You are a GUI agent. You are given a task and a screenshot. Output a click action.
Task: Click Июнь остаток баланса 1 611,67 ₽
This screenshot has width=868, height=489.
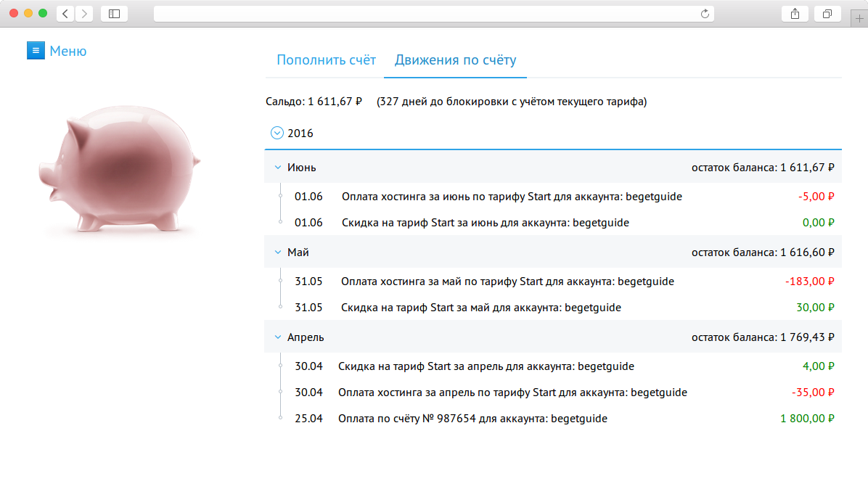click(x=763, y=167)
